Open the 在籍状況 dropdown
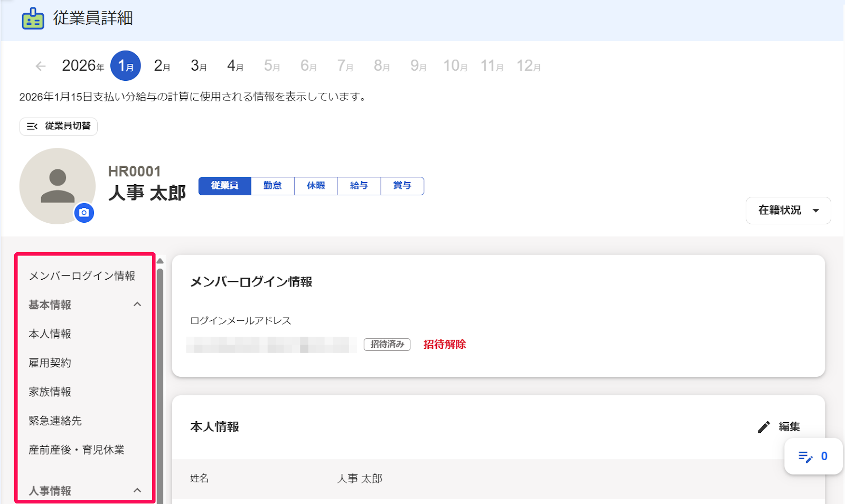Image resolution: width=845 pixels, height=504 pixels. coord(788,211)
